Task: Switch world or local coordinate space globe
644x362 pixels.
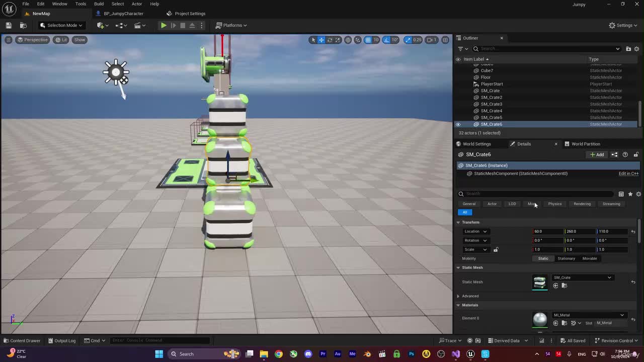Action: (x=348, y=40)
